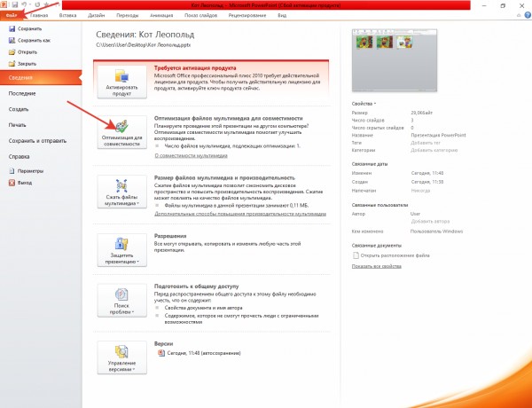Open the autosaved version file icon
Viewport: 532px width, 408px height.
tap(161, 353)
